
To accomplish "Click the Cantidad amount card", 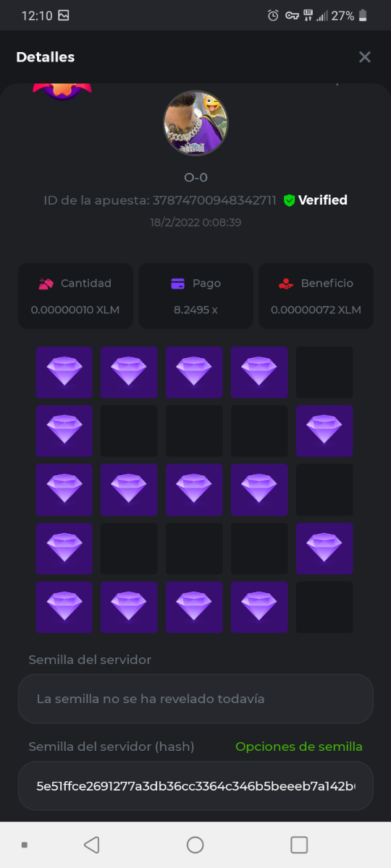I will pyautogui.click(x=75, y=296).
